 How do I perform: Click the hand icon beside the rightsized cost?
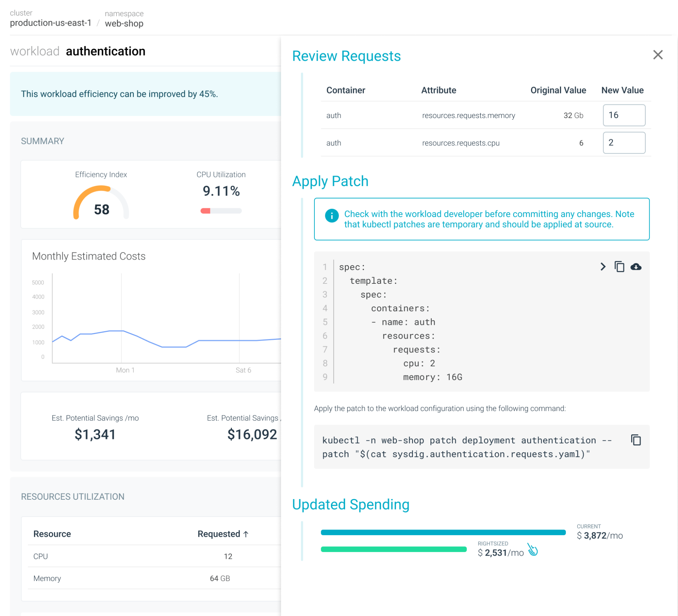(x=533, y=550)
